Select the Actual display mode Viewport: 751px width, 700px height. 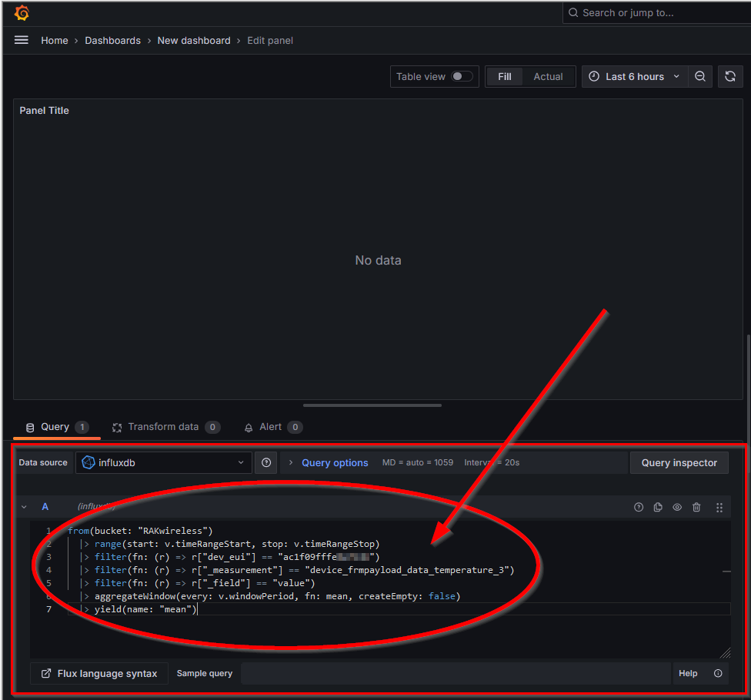[548, 76]
